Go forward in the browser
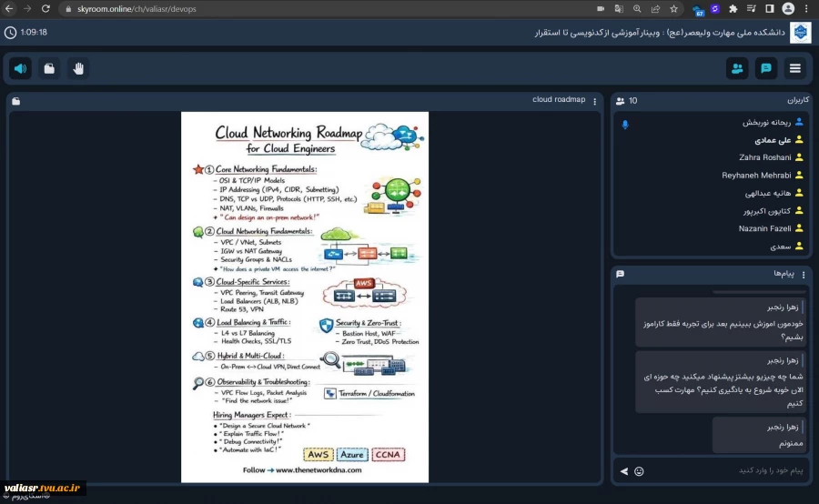The image size is (819, 504). click(27, 9)
